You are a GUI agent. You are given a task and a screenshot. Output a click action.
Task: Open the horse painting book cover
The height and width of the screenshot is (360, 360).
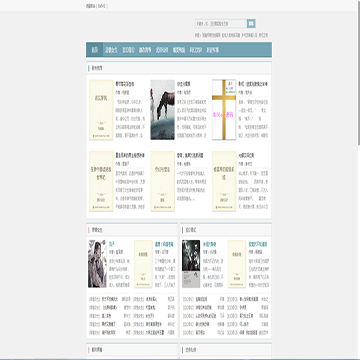point(162,110)
